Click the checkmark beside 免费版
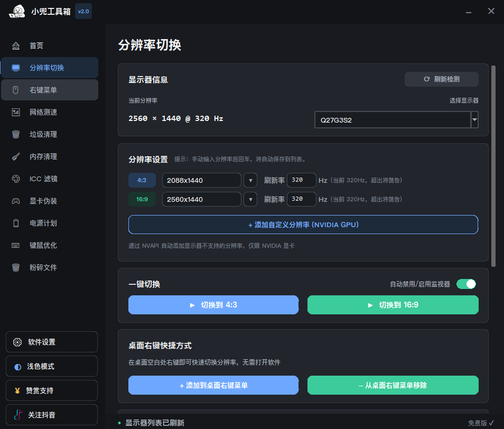The width and height of the screenshot is (504, 429). pos(491,423)
